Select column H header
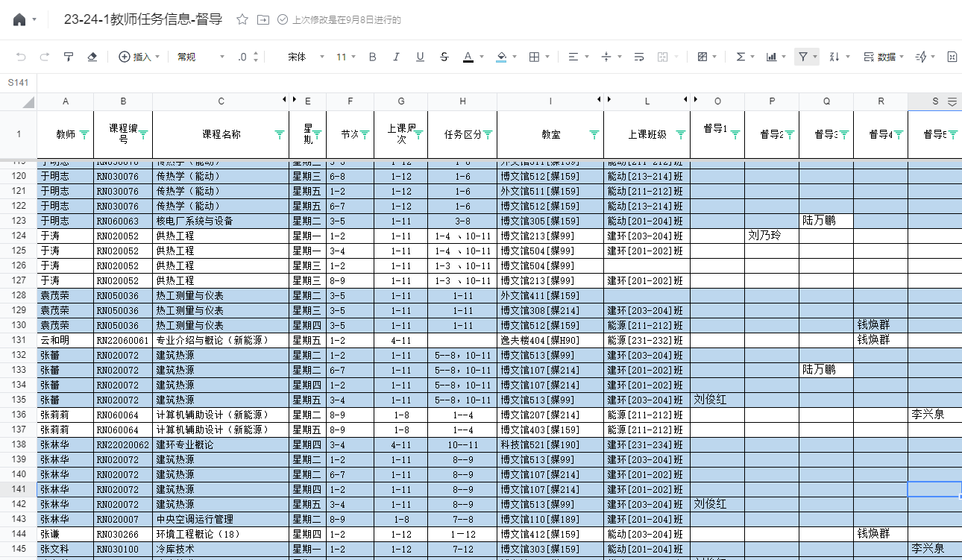 pyautogui.click(x=462, y=101)
